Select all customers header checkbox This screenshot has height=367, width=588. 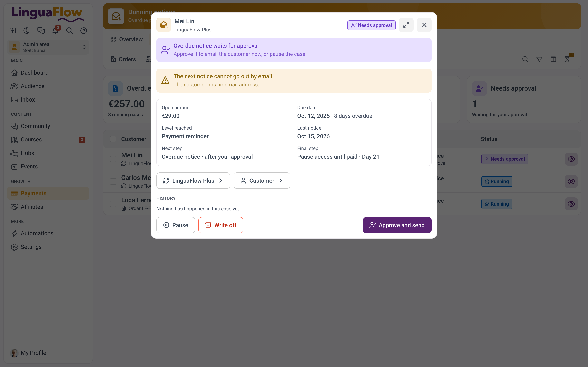point(113,139)
